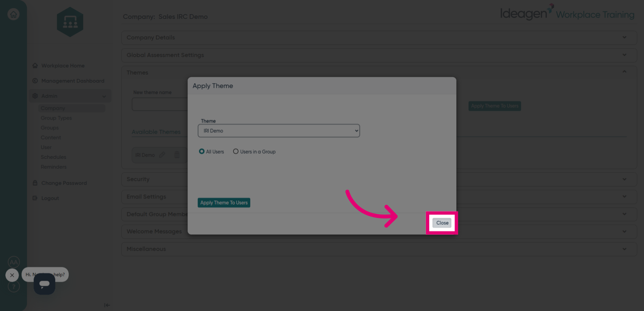The image size is (644, 311).
Task: Select Groups under Admin
Action: (x=50, y=127)
